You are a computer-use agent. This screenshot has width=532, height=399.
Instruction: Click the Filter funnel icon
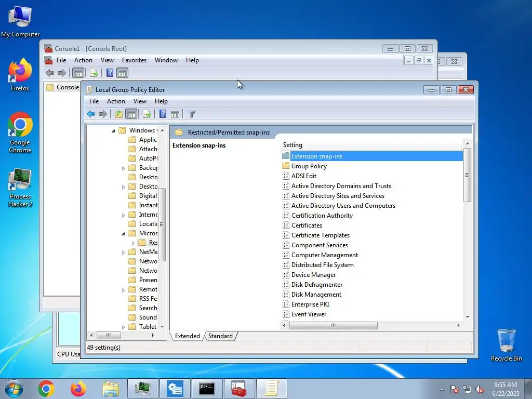click(191, 114)
